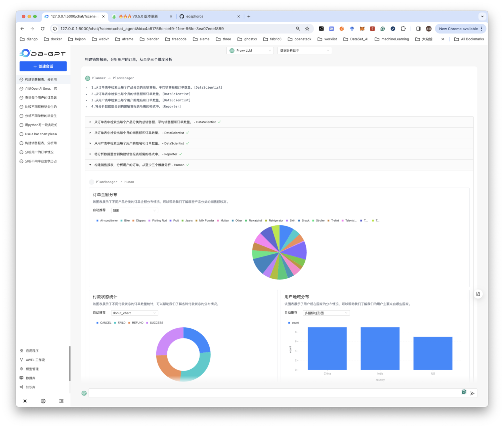Click the Chrome profile avatar

click(429, 29)
